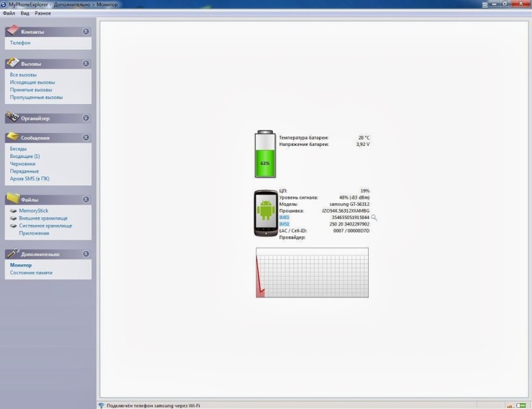This screenshot has width=532, height=409.
Task: Open Входящие (1) messages
Action: point(25,156)
